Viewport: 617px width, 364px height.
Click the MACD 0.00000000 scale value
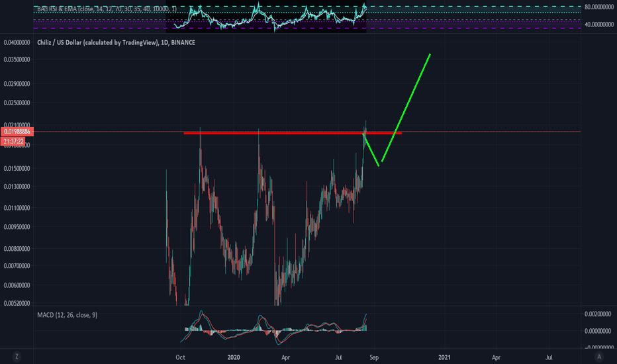[598, 331]
